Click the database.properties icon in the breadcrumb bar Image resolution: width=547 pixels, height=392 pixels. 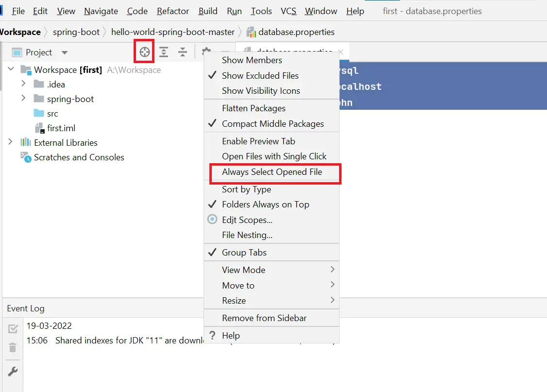point(252,32)
